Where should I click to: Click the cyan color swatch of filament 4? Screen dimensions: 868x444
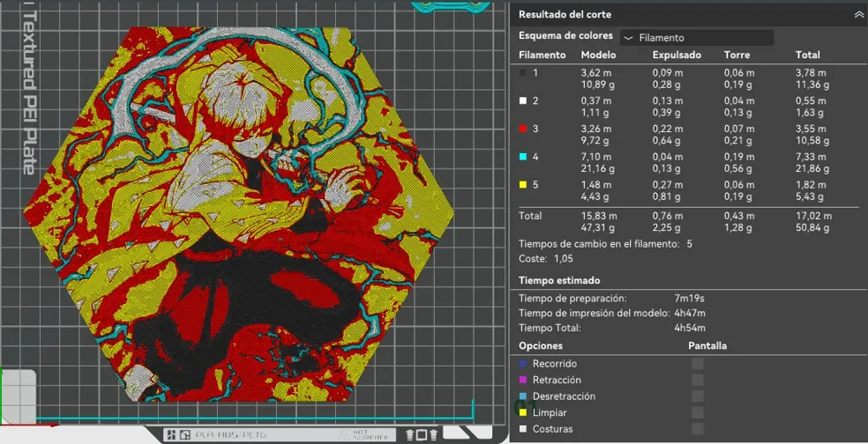(x=523, y=157)
